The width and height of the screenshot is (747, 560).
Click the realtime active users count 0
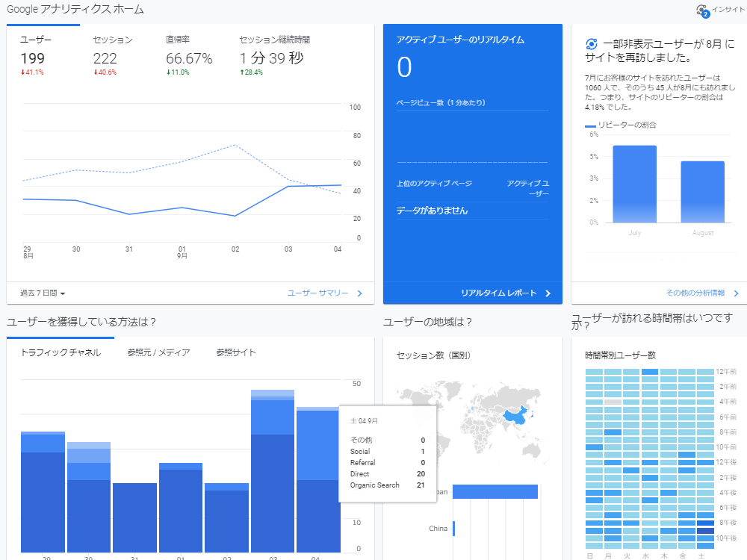point(404,67)
